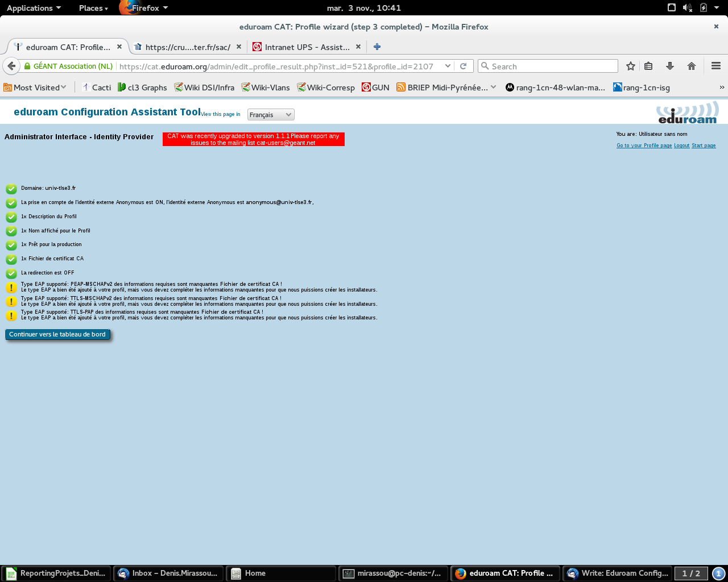Open the Most Visited bookmarks dropdown
The height and width of the screenshot is (582, 728).
click(35, 87)
